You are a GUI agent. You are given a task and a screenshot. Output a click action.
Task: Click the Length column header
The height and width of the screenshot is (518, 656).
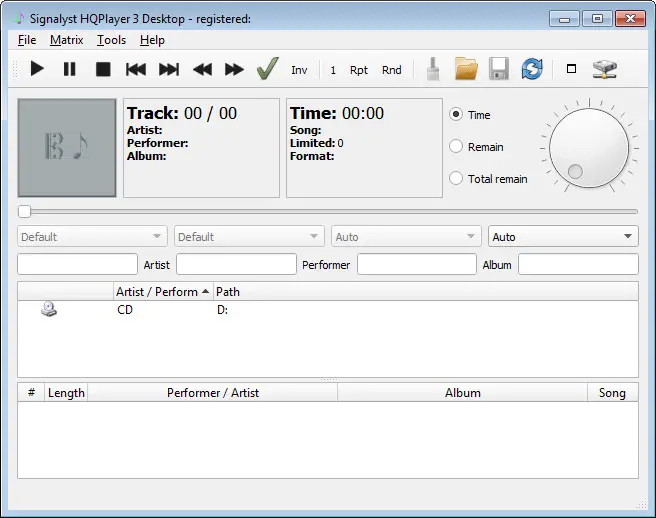pos(66,392)
